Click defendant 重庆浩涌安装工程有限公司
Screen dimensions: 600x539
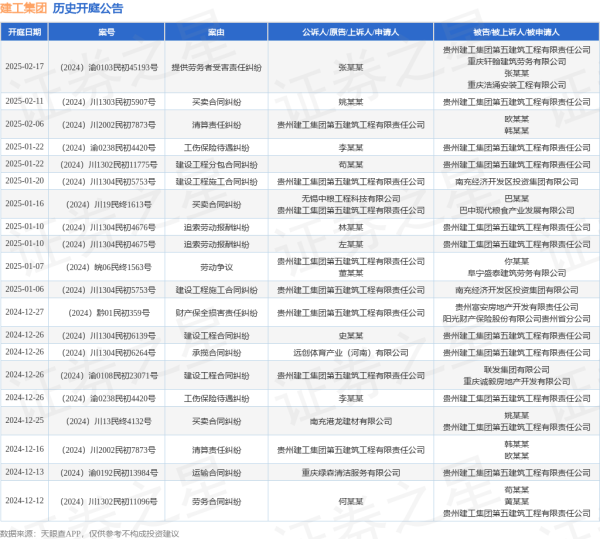pos(517,85)
